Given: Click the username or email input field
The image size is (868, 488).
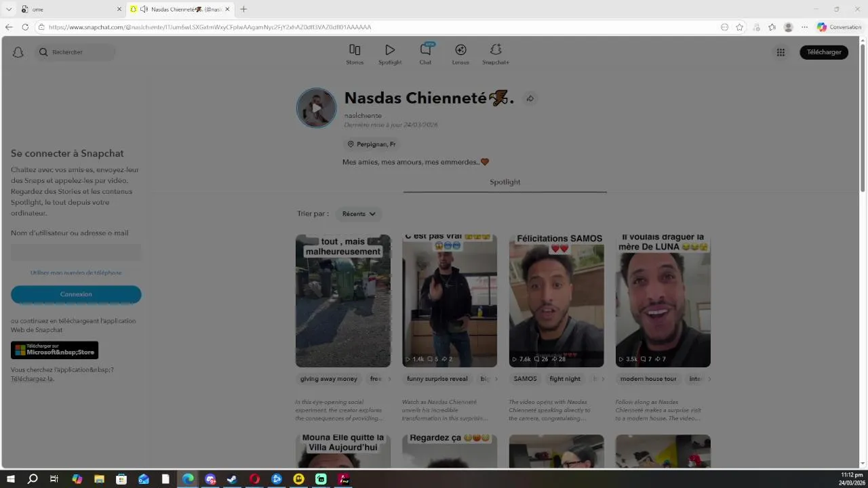Looking at the screenshot, I should [76, 253].
